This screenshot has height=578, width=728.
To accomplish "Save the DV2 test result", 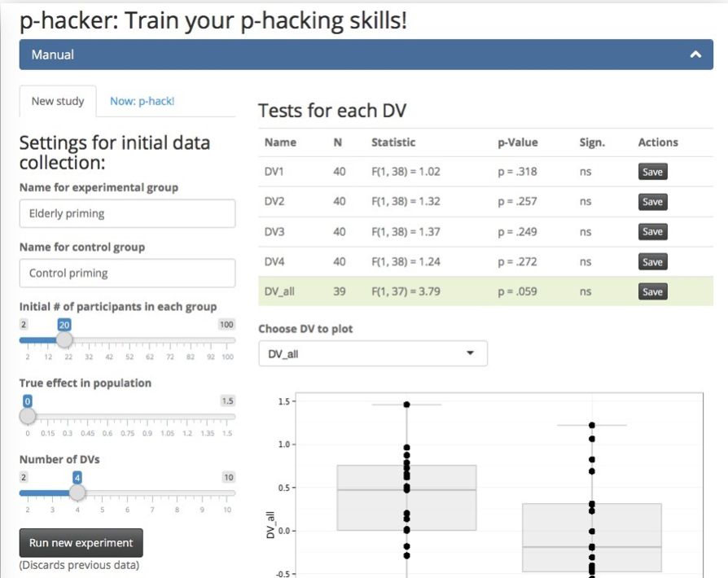I will click(x=652, y=202).
